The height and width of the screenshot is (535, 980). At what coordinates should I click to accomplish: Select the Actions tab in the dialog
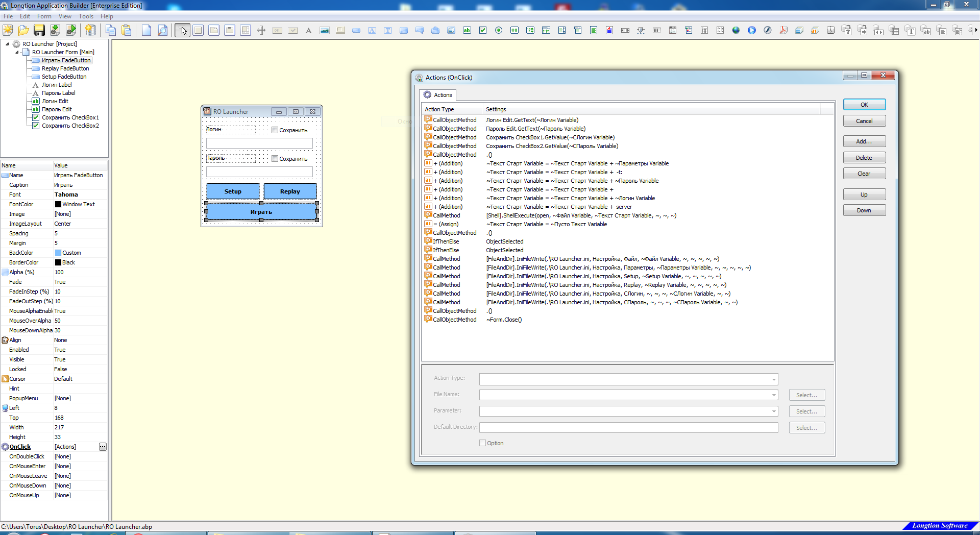[x=438, y=95]
